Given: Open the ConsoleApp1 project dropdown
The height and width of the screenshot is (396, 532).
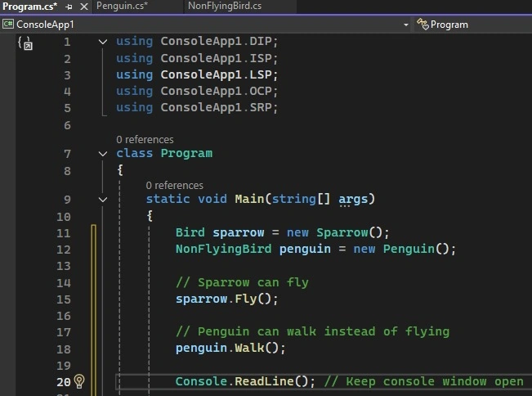Looking at the screenshot, I should point(406,25).
